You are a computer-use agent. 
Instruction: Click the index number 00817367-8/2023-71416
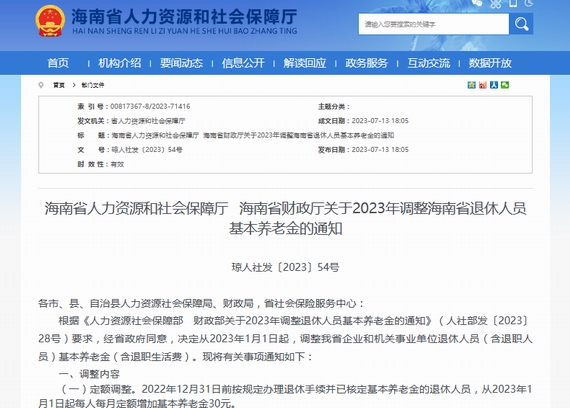pos(150,107)
